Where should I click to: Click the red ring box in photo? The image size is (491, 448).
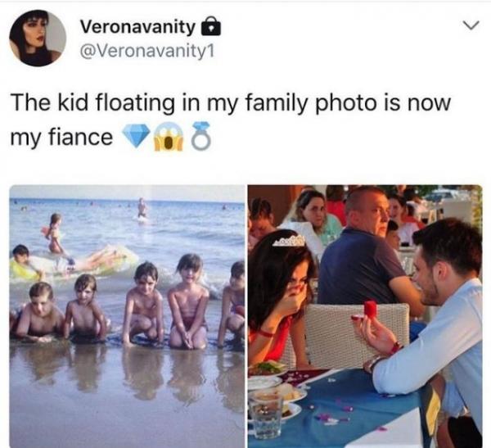[371, 308]
